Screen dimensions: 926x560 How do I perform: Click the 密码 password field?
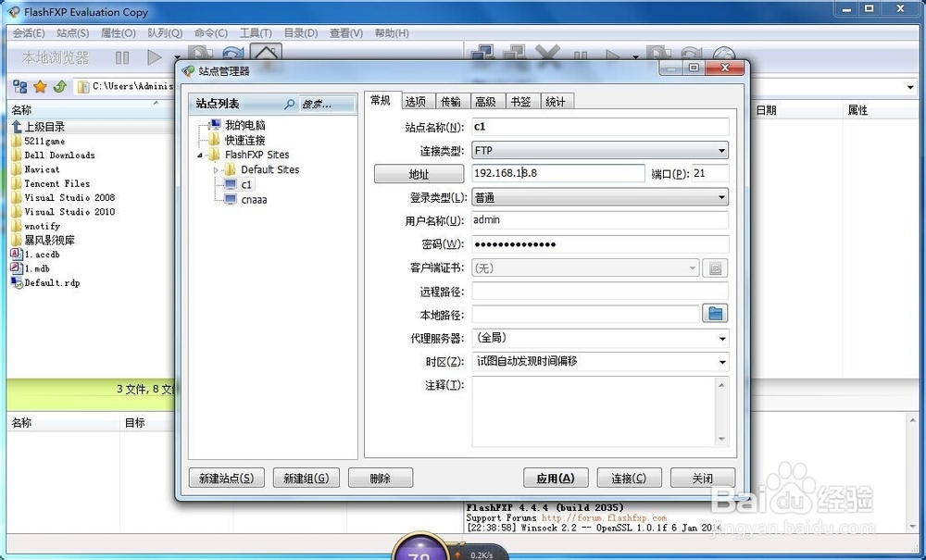[x=600, y=243]
